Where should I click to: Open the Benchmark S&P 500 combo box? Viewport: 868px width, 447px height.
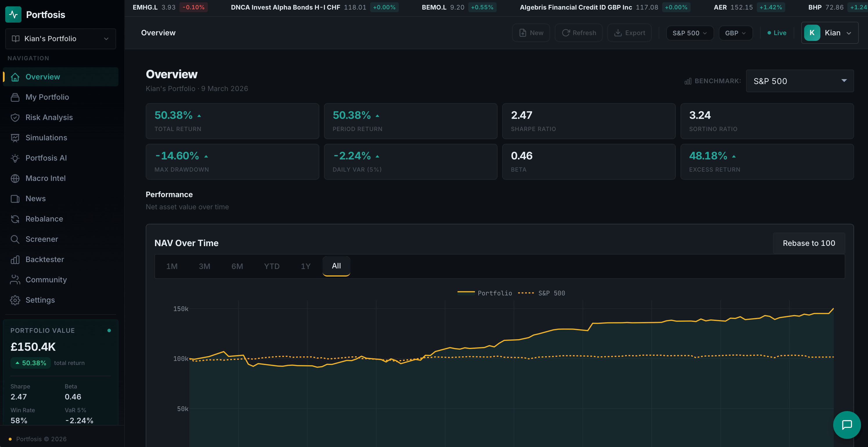pyautogui.click(x=799, y=81)
